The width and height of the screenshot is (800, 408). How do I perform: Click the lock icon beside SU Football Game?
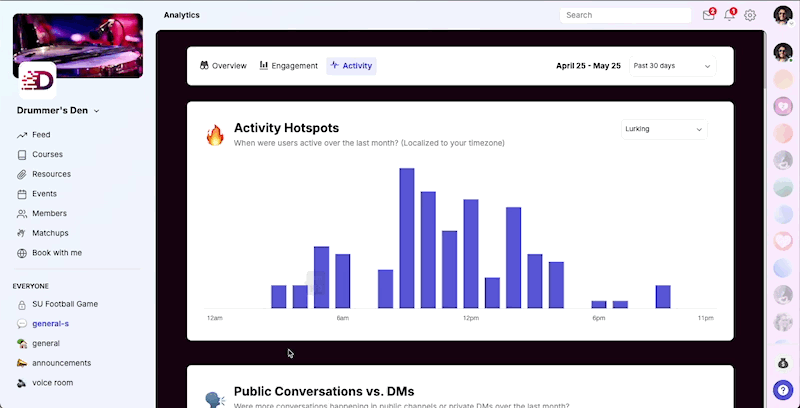[21, 304]
